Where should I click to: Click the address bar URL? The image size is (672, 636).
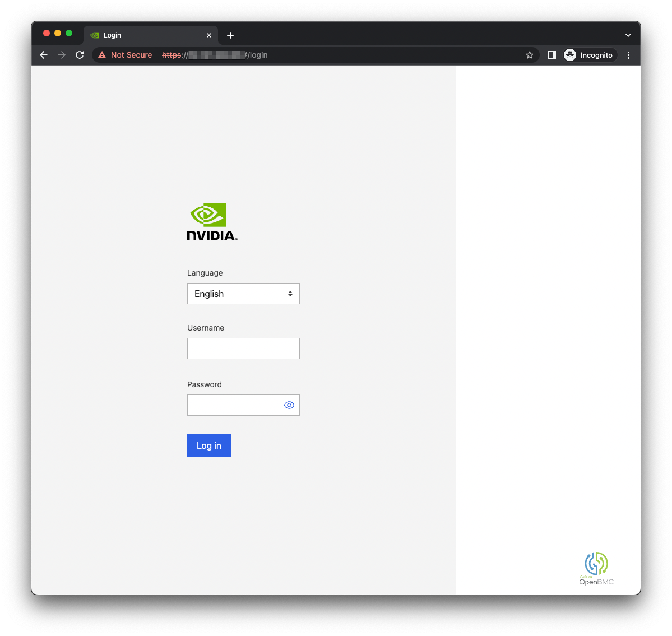click(x=214, y=55)
